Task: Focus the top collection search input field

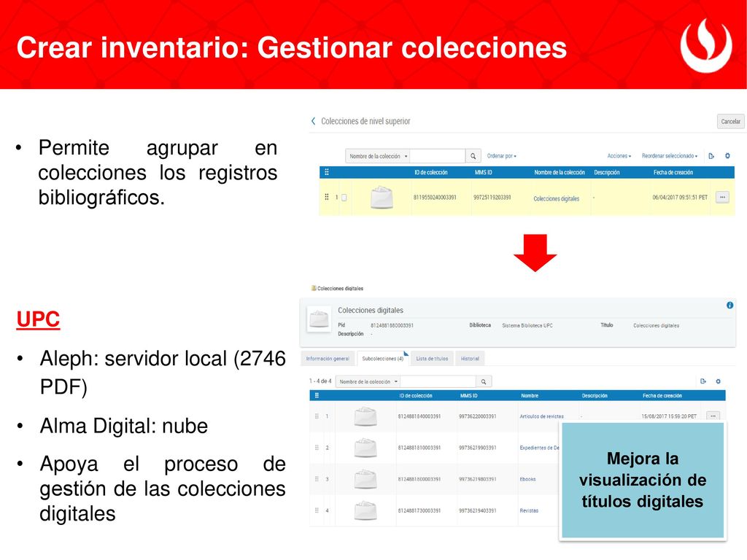Action: tap(438, 156)
